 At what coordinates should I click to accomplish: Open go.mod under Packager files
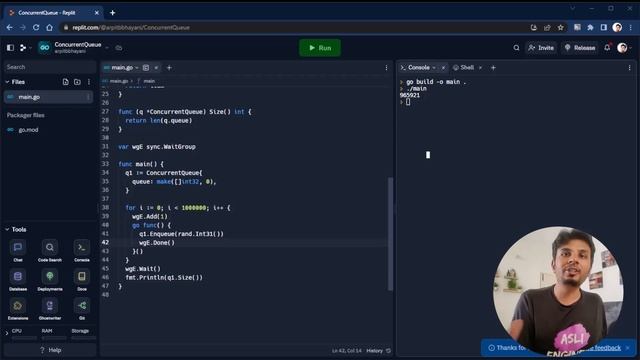point(28,130)
